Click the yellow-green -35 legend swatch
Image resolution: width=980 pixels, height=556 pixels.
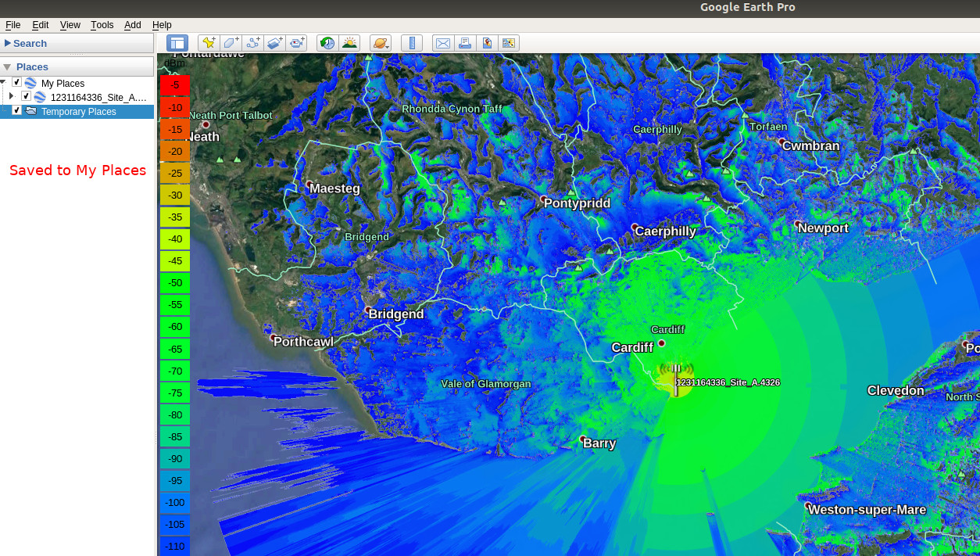point(175,217)
